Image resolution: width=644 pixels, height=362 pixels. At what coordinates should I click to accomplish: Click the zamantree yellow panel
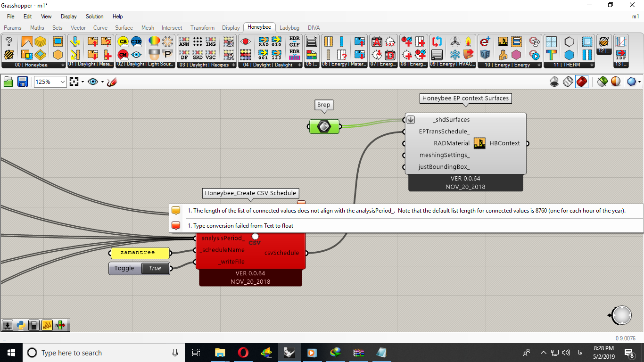pos(140,253)
